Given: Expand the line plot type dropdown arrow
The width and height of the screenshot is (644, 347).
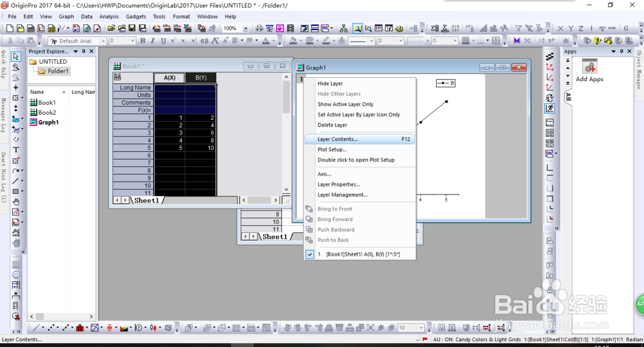Looking at the screenshot, I should click(43, 328).
